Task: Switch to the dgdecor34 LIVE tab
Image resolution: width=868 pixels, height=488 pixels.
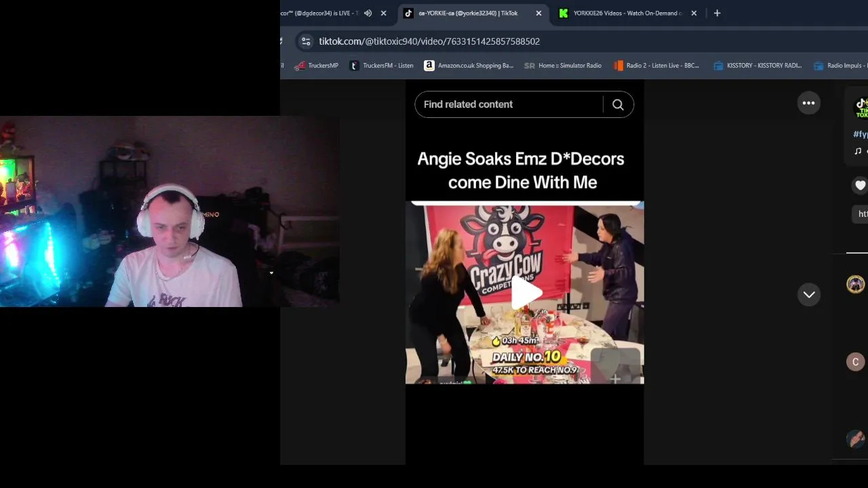Action: click(x=320, y=13)
